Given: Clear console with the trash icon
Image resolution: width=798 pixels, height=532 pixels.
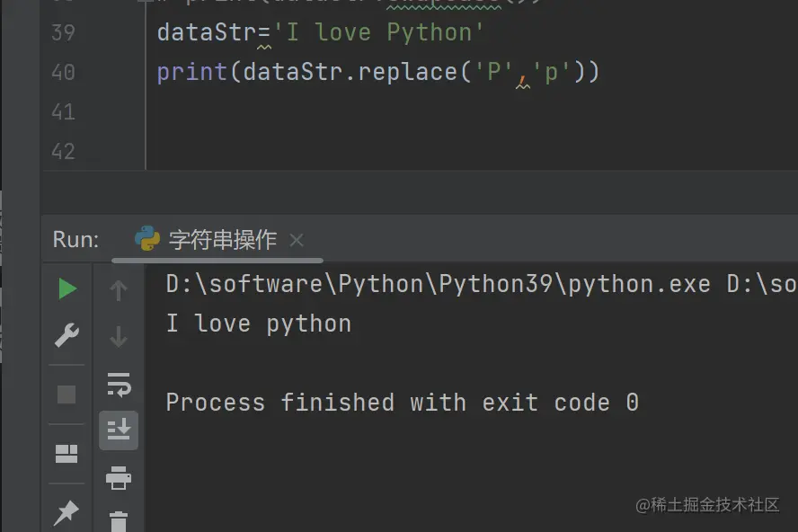Looking at the screenshot, I should tap(119, 522).
